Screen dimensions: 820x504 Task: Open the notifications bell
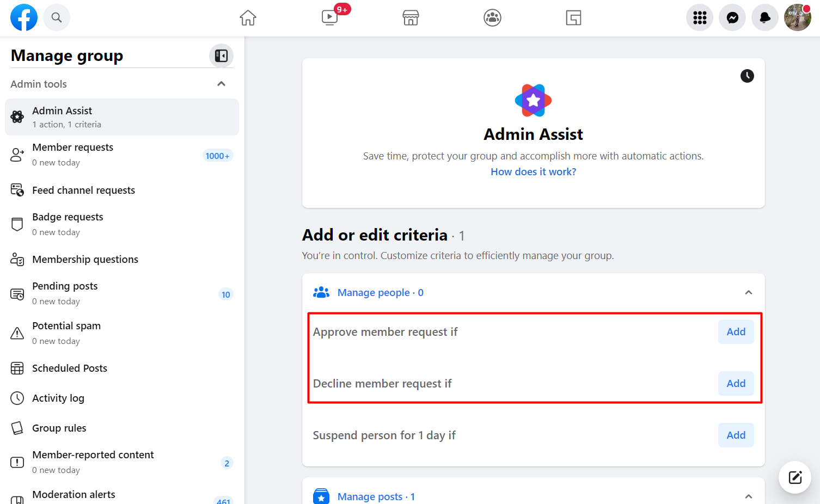(x=764, y=17)
